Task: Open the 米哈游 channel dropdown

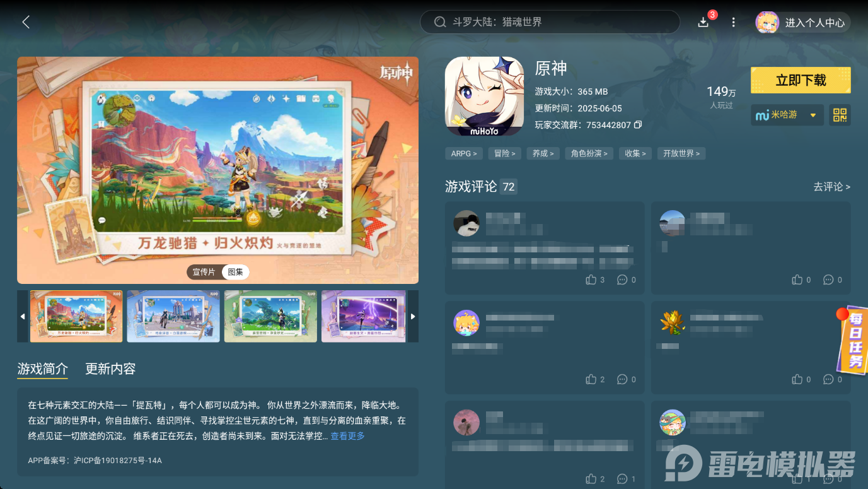Action: click(x=787, y=115)
